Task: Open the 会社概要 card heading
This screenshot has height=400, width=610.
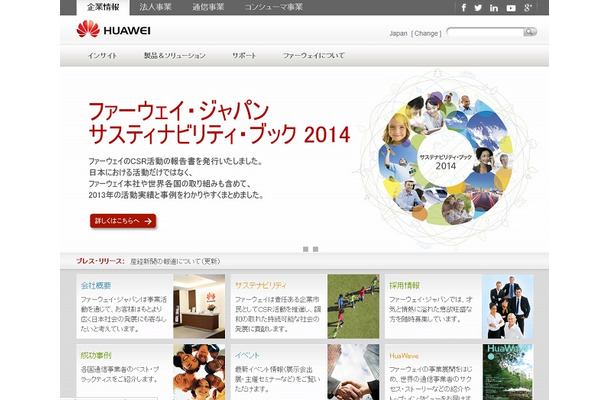Action: pos(96,285)
